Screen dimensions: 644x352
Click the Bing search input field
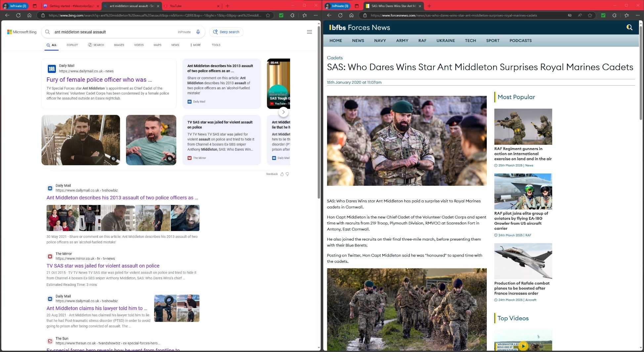point(114,32)
